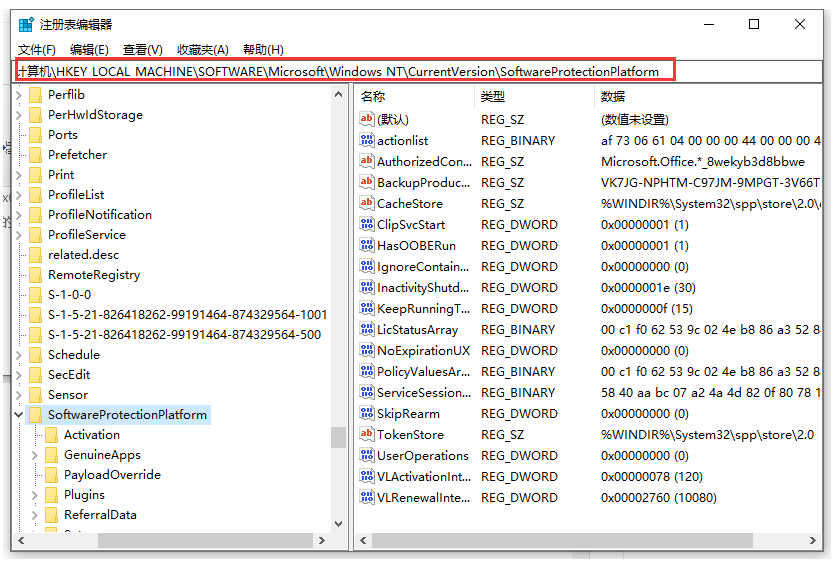
Task: Expand the Schedule key node
Action: (x=19, y=355)
